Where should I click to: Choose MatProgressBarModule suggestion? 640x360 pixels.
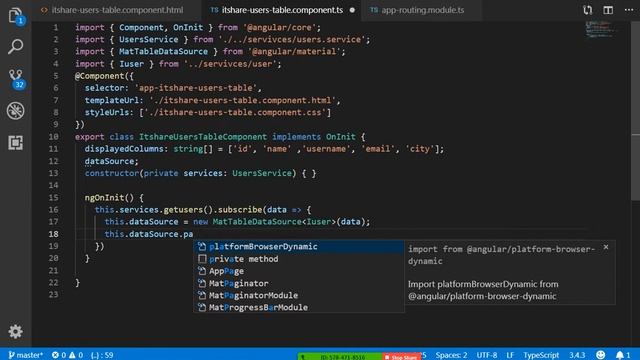click(299, 307)
